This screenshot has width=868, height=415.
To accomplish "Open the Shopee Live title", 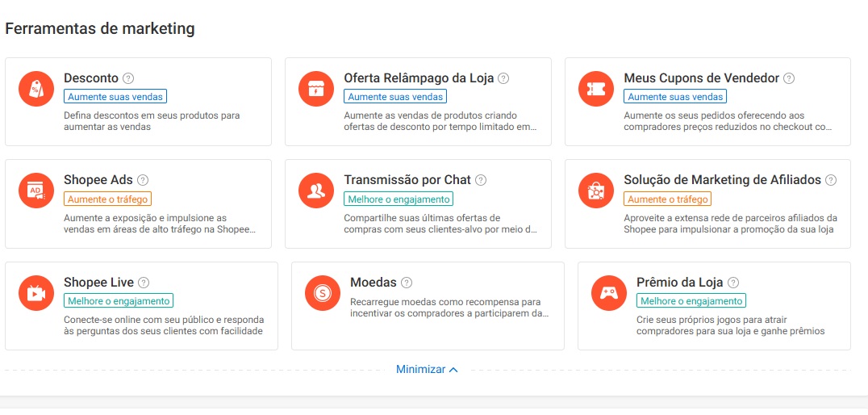I will pyautogui.click(x=98, y=283).
